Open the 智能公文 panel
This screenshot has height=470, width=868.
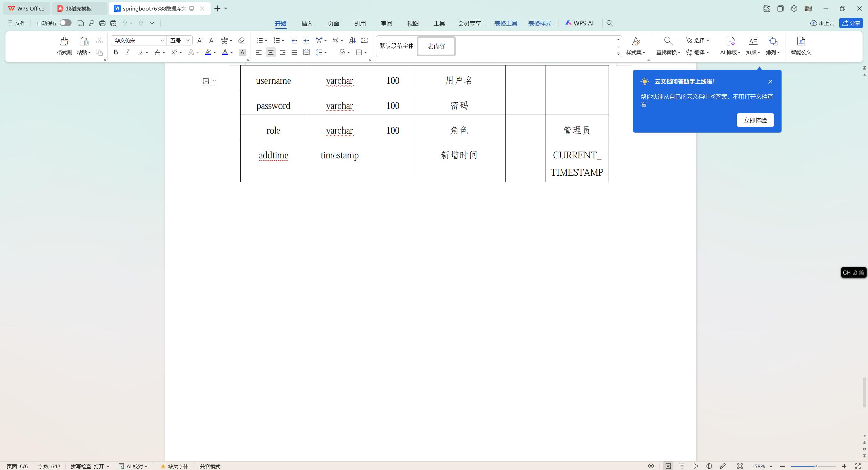(x=801, y=46)
